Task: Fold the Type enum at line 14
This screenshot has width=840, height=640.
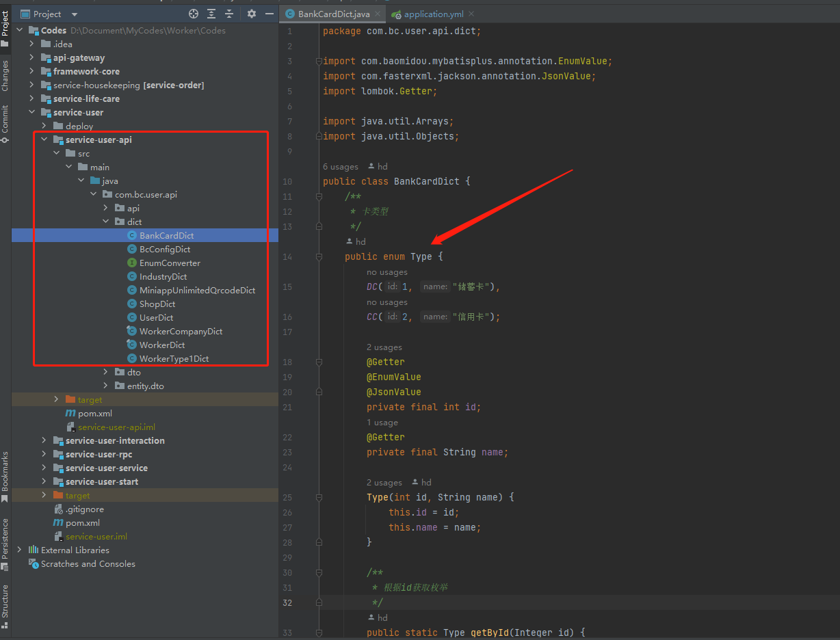Action: pyautogui.click(x=319, y=256)
